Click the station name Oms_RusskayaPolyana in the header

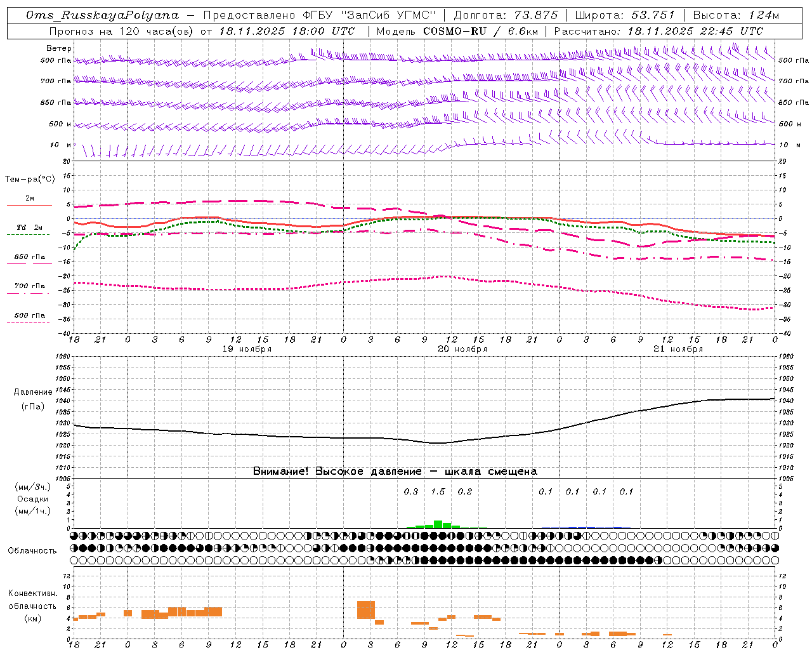click(103, 15)
